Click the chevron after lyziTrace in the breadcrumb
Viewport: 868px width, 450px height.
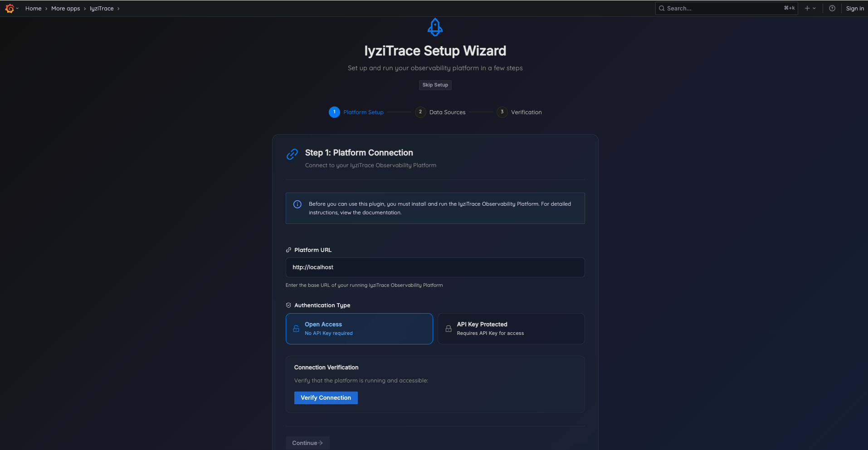tap(118, 8)
